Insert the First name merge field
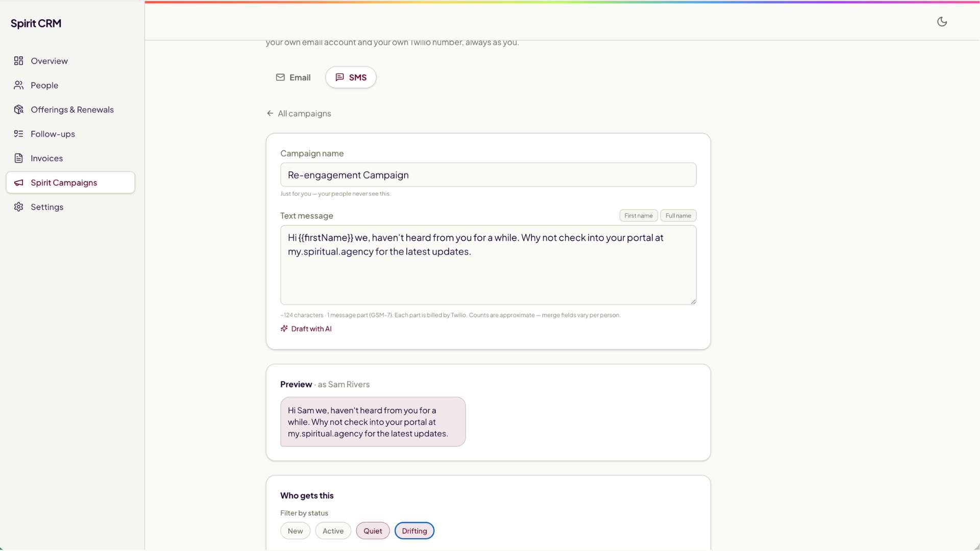Screen dimensions: 980x551 click(639, 216)
